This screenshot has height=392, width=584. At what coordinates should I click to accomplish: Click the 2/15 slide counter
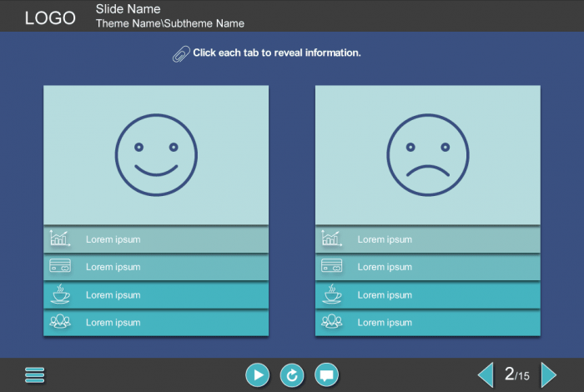(x=517, y=374)
